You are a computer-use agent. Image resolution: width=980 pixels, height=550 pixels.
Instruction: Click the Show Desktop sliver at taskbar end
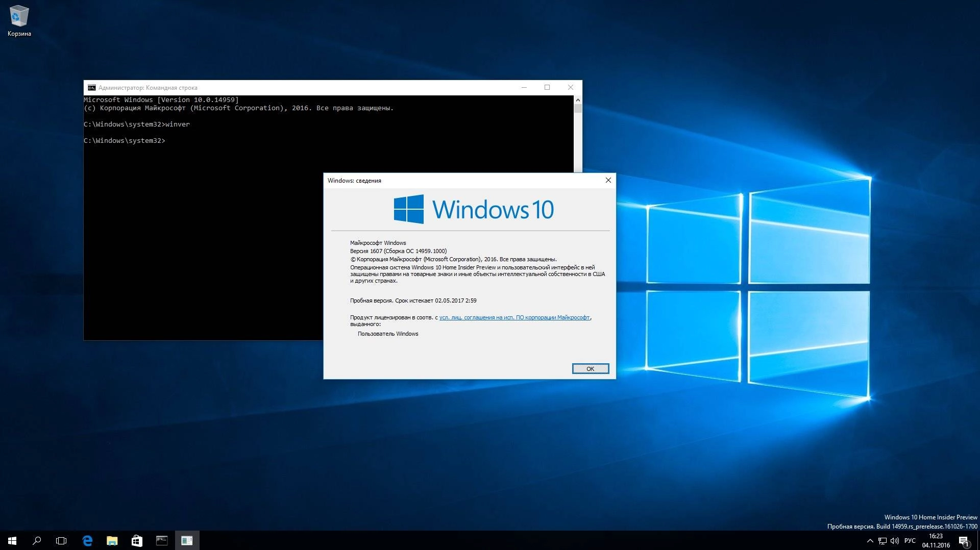978,540
